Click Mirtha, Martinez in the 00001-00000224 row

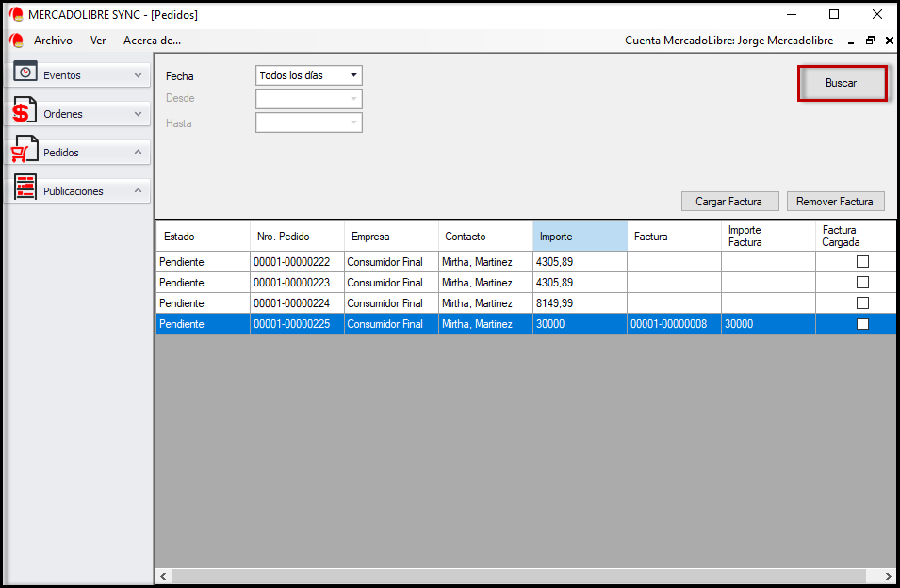tap(485, 302)
